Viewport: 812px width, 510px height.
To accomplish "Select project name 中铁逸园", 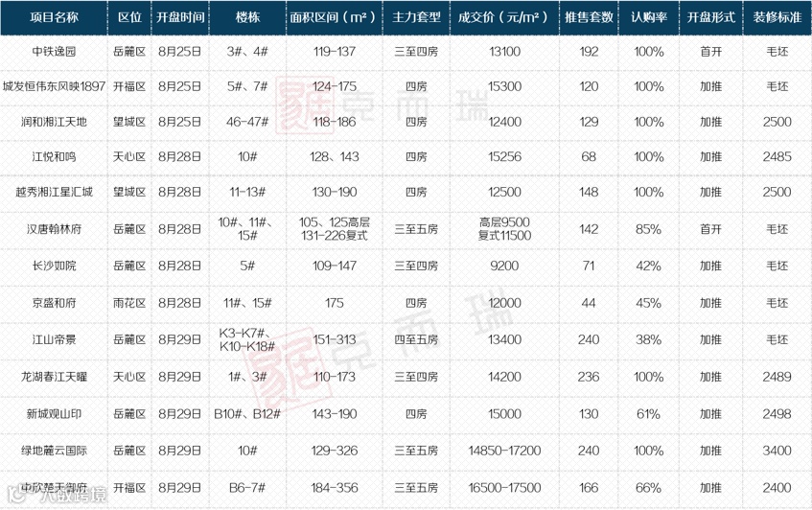I will 55,52.
